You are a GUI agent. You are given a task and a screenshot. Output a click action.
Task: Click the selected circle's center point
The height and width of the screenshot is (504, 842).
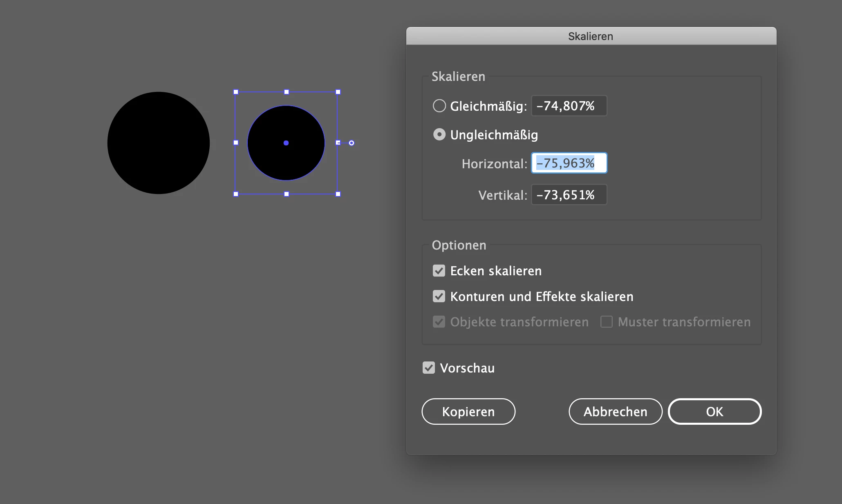click(286, 143)
